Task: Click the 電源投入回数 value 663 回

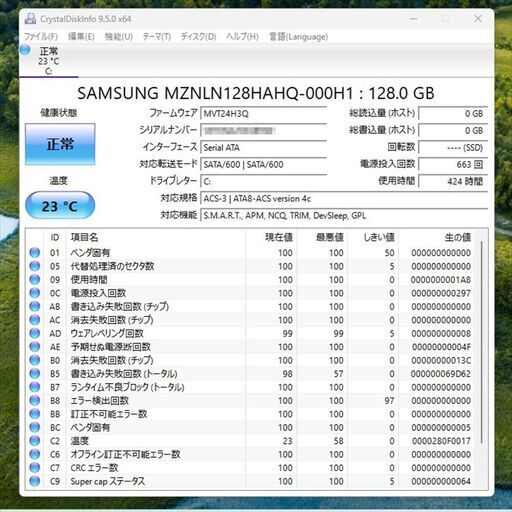Action: point(453,165)
